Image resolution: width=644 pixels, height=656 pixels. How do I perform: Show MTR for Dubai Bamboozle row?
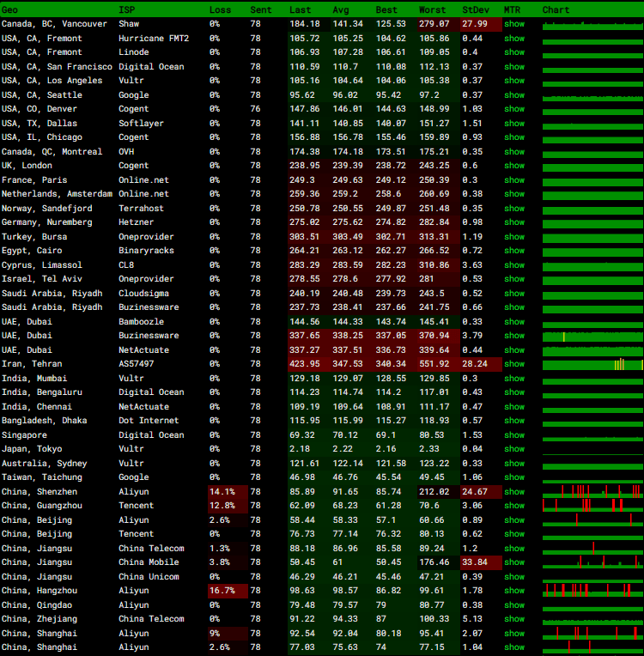[x=514, y=322]
